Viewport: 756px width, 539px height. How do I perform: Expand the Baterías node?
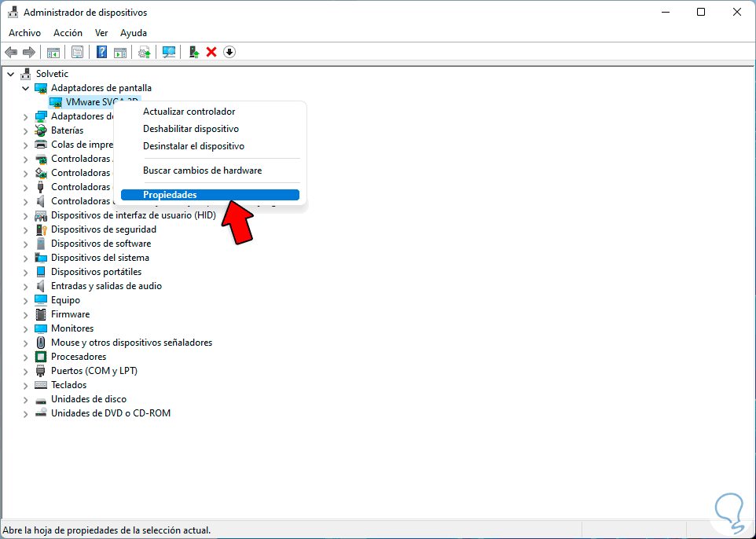pyautogui.click(x=26, y=130)
